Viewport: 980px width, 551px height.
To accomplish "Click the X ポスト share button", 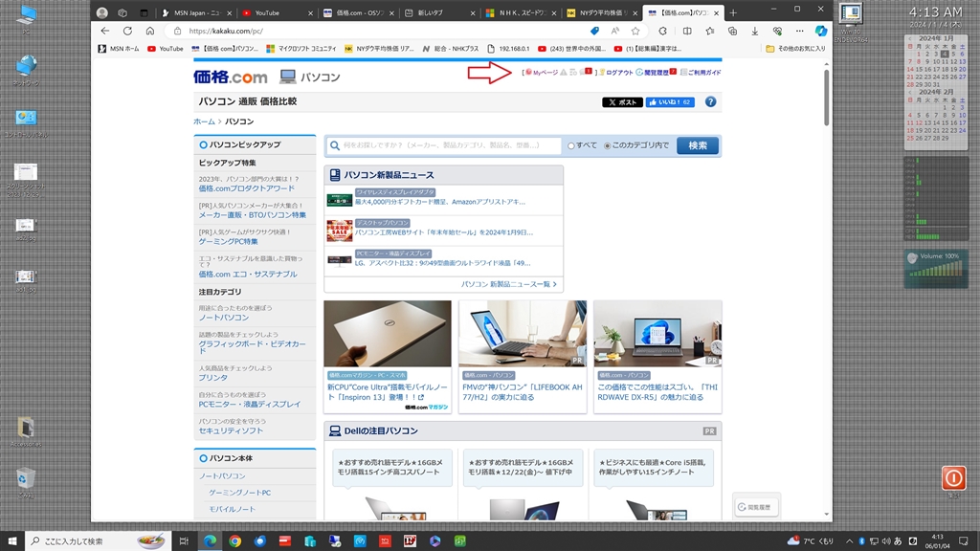I will click(x=622, y=101).
